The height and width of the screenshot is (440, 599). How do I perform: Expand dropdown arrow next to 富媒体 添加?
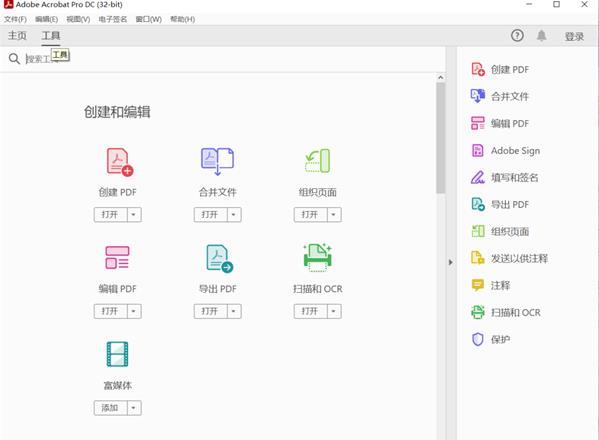(x=134, y=408)
